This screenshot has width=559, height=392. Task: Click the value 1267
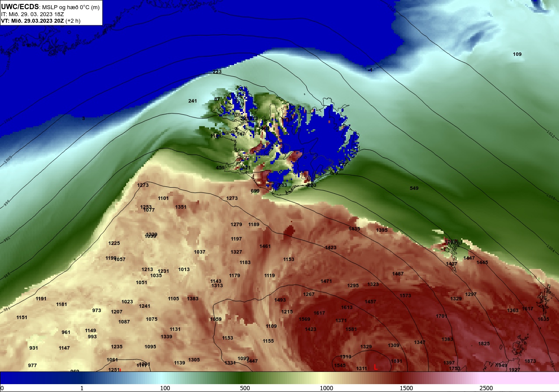(309, 294)
